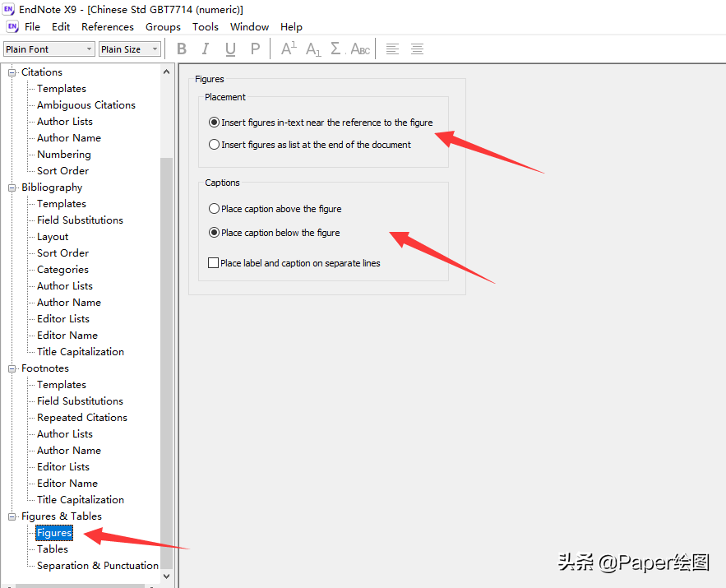This screenshot has height=588, width=726.
Task: Select Field Substitutions under Bibliography
Action: coord(80,220)
